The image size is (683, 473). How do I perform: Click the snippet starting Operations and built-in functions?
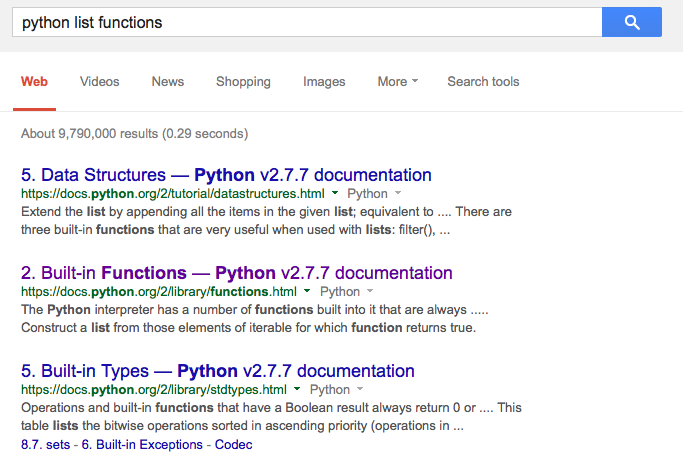tap(271, 416)
